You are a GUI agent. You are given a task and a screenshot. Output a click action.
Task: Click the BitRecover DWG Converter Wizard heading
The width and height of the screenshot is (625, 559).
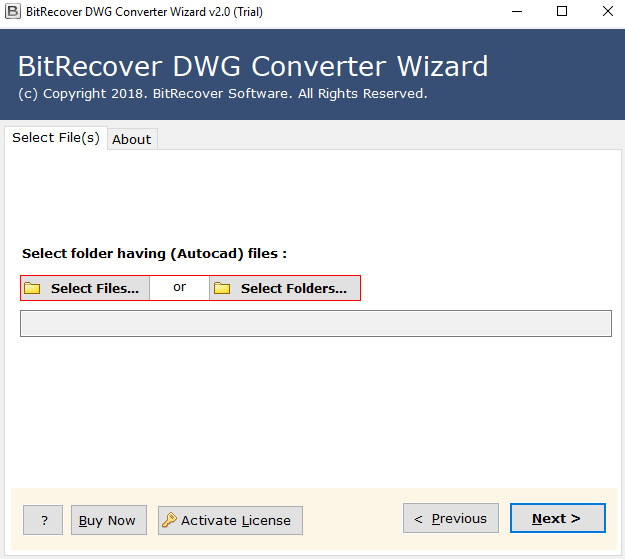click(253, 66)
